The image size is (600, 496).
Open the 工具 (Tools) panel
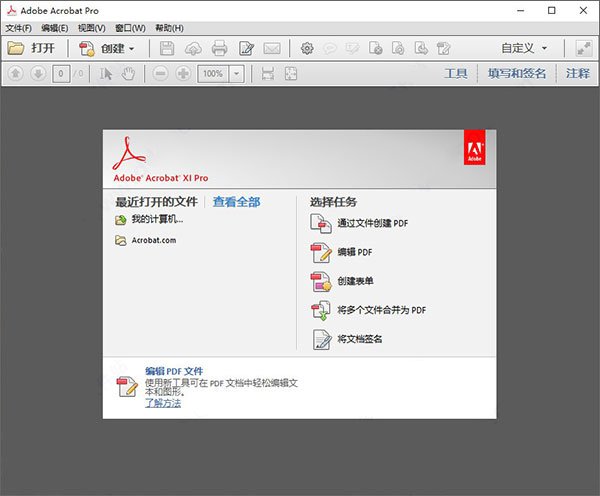click(455, 73)
